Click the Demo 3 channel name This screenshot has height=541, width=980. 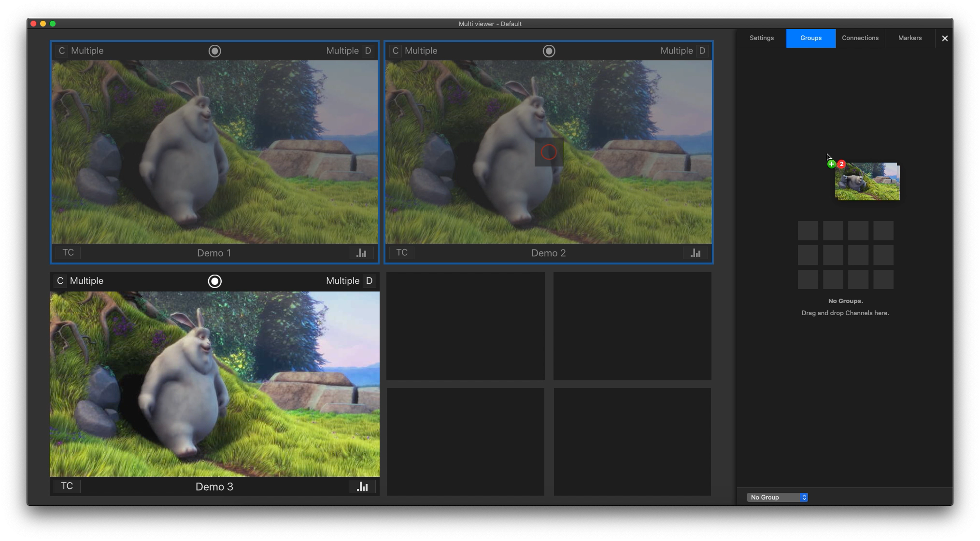point(214,486)
